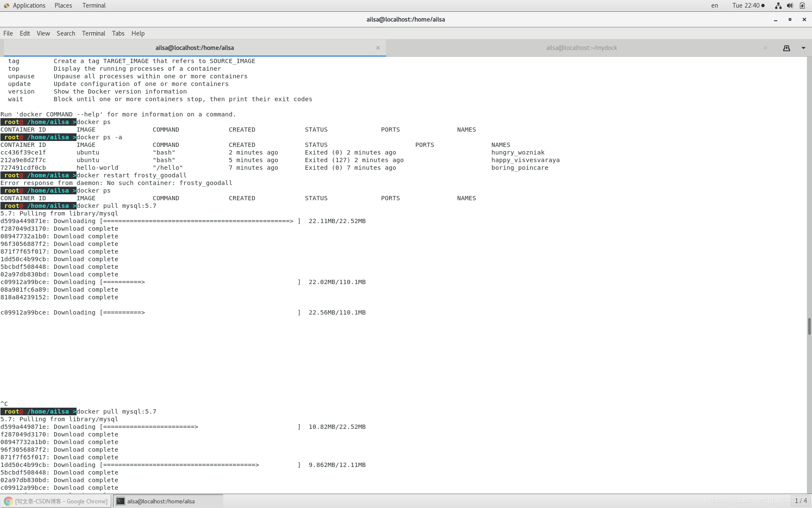Open the Tabs menu
This screenshot has width=812, height=508.
coord(118,33)
